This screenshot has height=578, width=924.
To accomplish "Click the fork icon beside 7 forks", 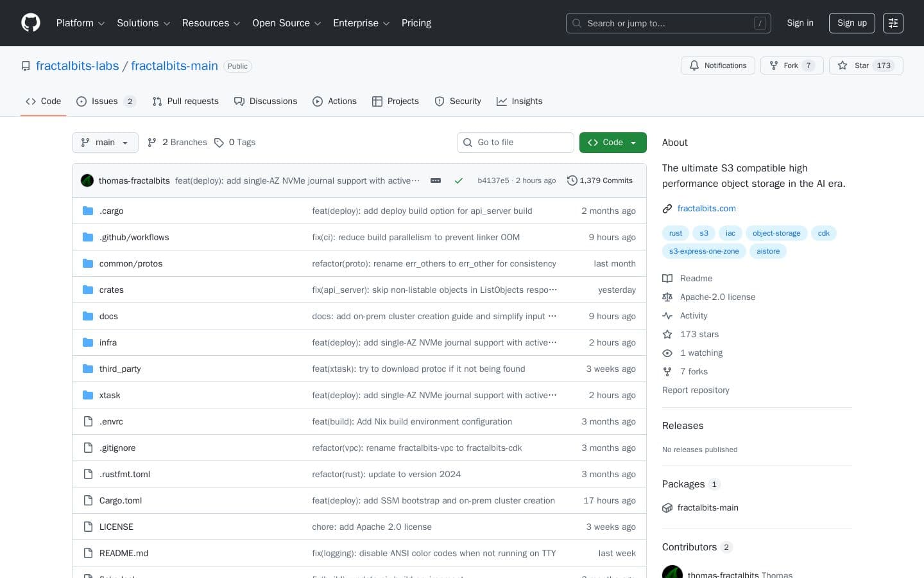I will (x=667, y=372).
